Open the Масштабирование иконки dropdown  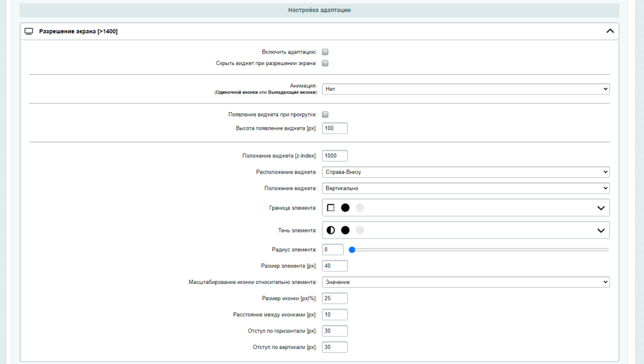click(x=465, y=282)
